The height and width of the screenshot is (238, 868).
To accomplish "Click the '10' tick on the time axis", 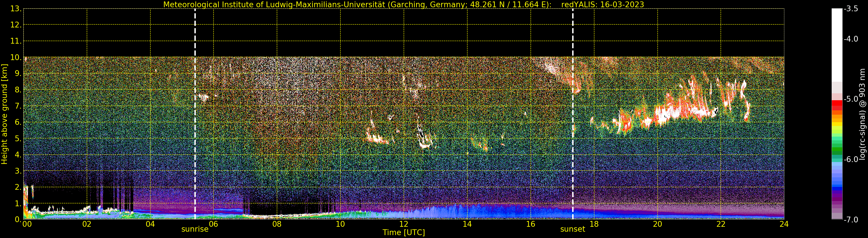I will point(340,224).
